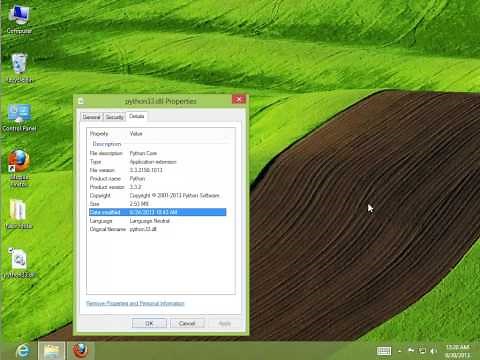The height and width of the screenshot is (360, 480).
Task: Click the Properties dialog title bar icon
Action: (x=81, y=101)
